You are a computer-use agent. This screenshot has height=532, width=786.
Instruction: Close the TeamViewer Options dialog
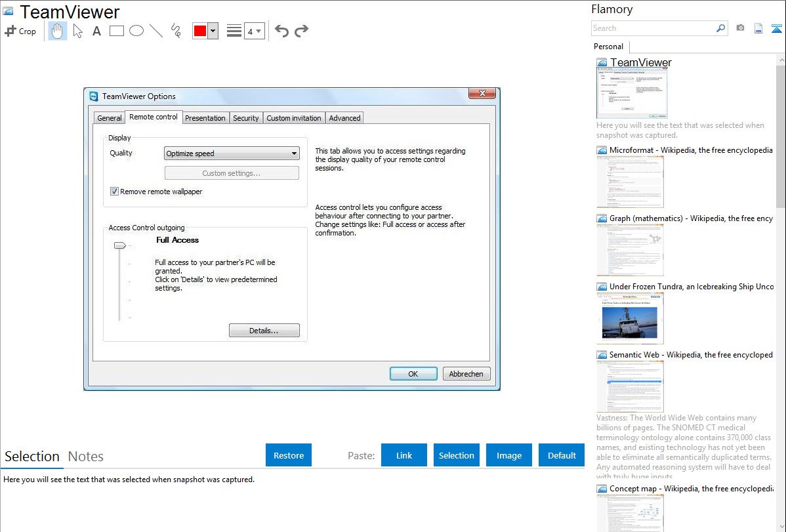pyautogui.click(x=482, y=93)
